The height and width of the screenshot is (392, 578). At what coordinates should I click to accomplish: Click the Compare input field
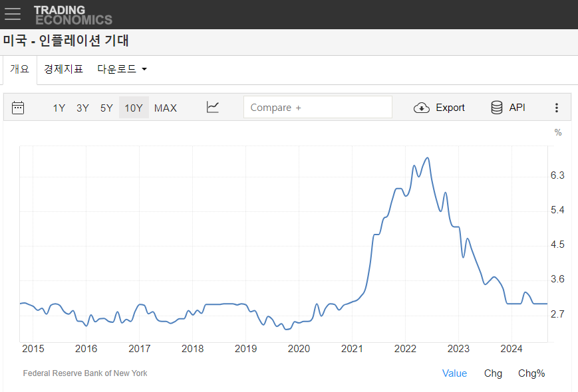[x=318, y=107]
